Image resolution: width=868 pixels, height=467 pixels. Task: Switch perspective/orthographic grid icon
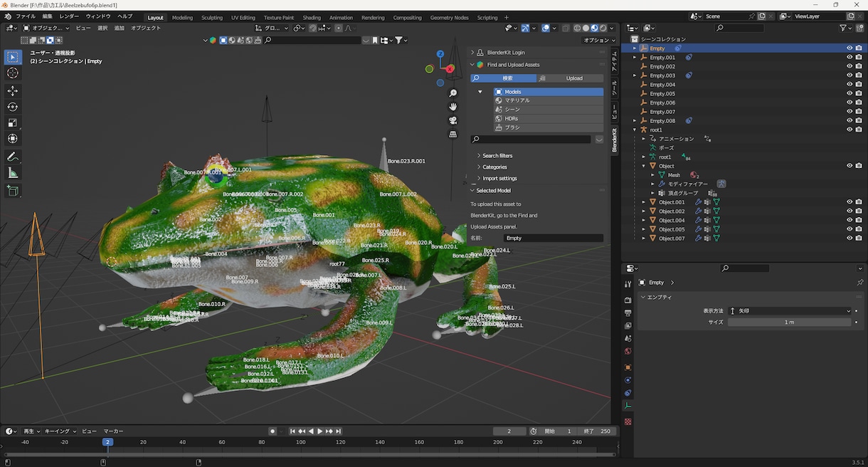[x=453, y=134]
